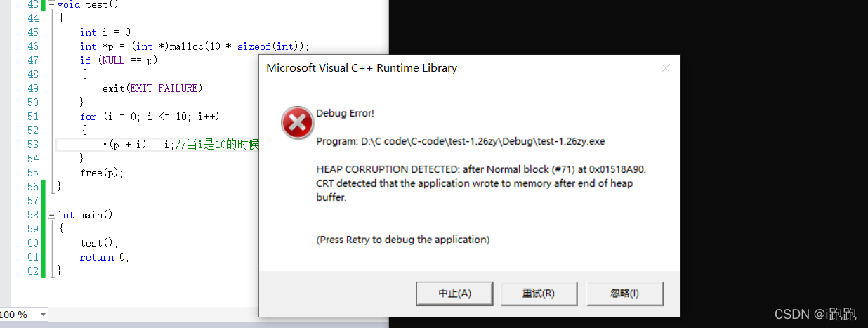Click the Microsoft Visual C++ Runtime Library title

click(x=362, y=68)
